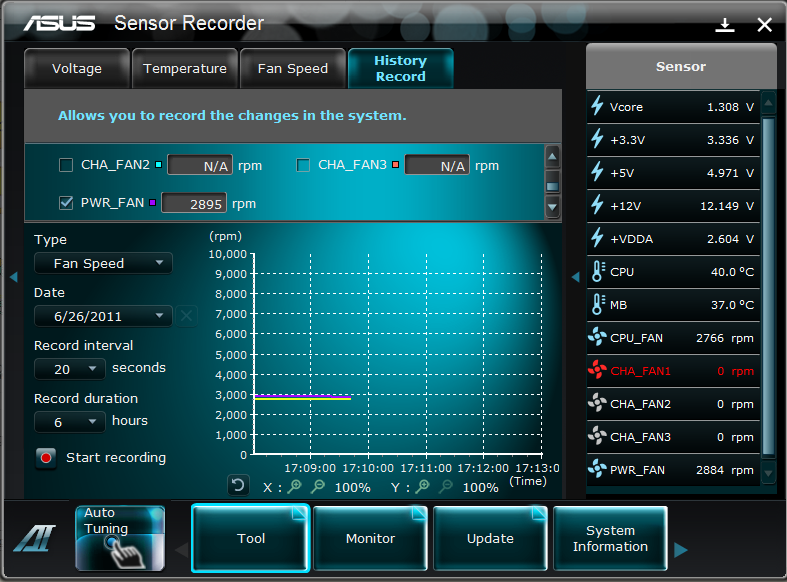The width and height of the screenshot is (787, 582).
Task: Zoom in on the X axis
Action: [x=295, y=487]
